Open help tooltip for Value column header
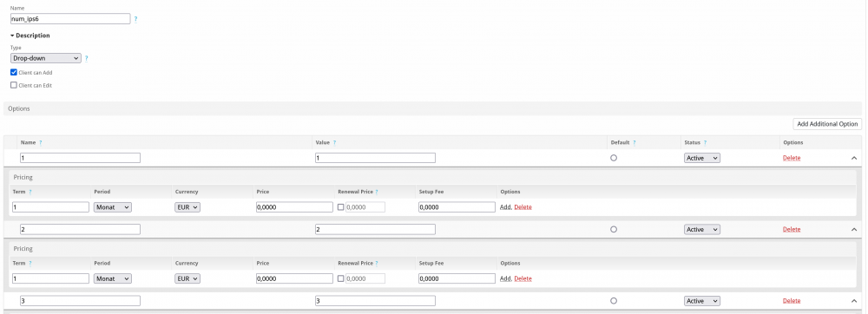868x314 pixels. (x=334, y=142)
